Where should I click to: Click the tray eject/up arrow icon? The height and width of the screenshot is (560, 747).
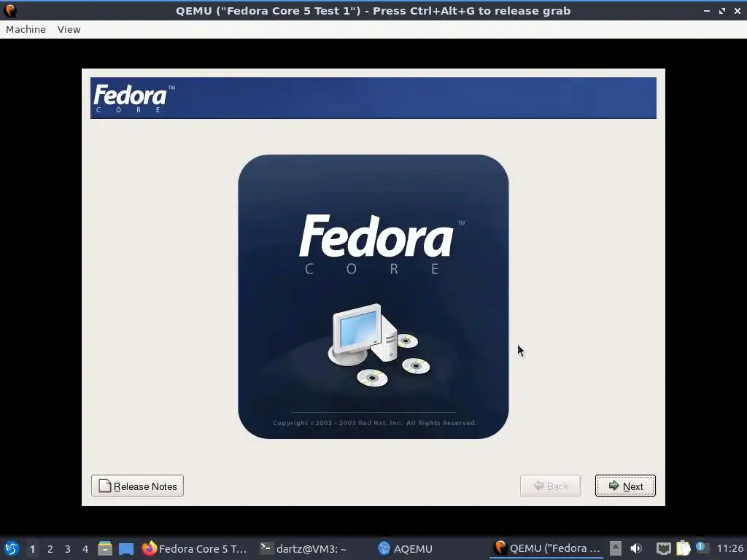616,548
